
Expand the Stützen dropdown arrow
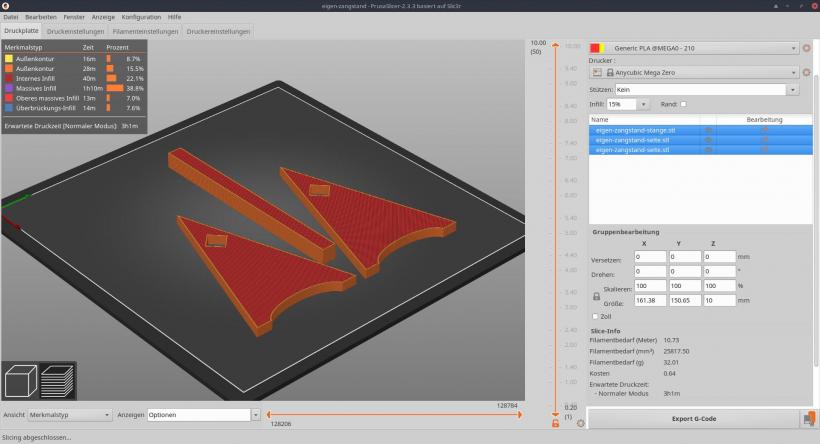click(x=793, y=90)
